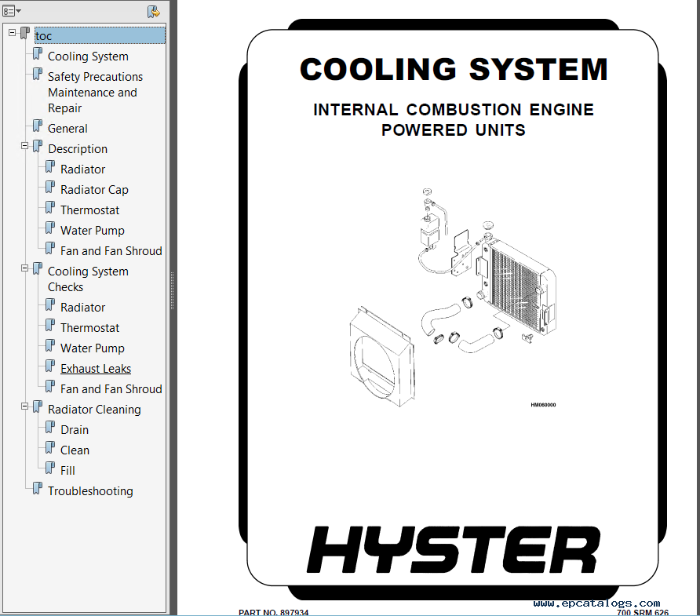Click the Exhaust Leaks bookmark icon
Viewport: 700px width, 616px height.
click(x=50, y=366)
